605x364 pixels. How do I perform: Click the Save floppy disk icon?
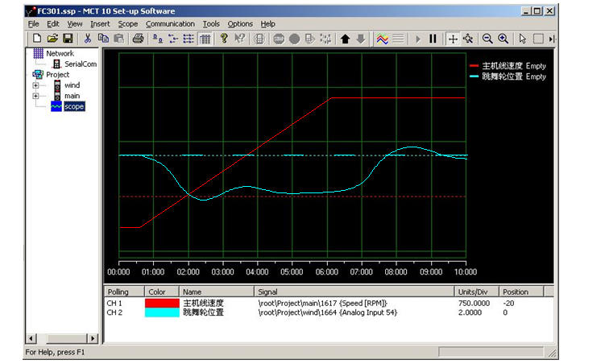click(68, 39)
